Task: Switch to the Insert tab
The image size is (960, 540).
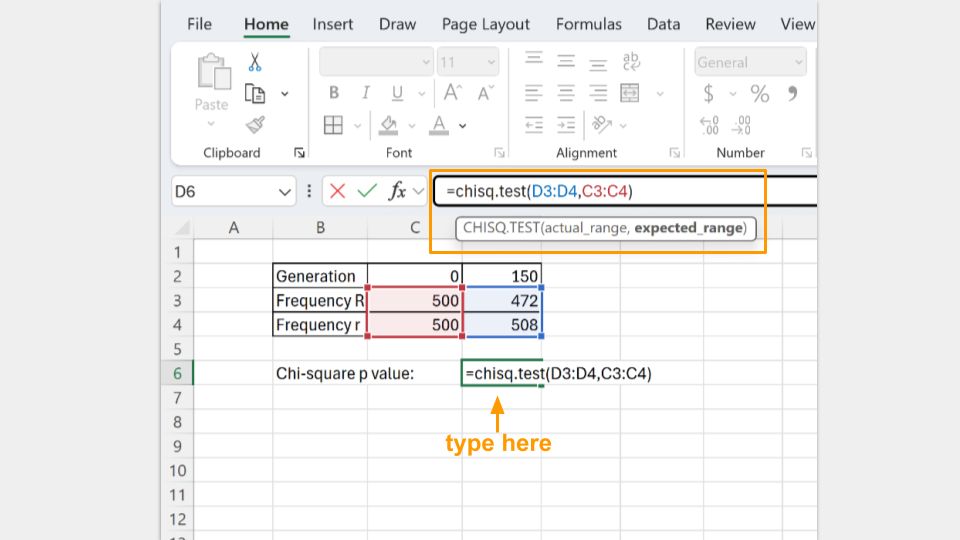Action: (332, 24)
